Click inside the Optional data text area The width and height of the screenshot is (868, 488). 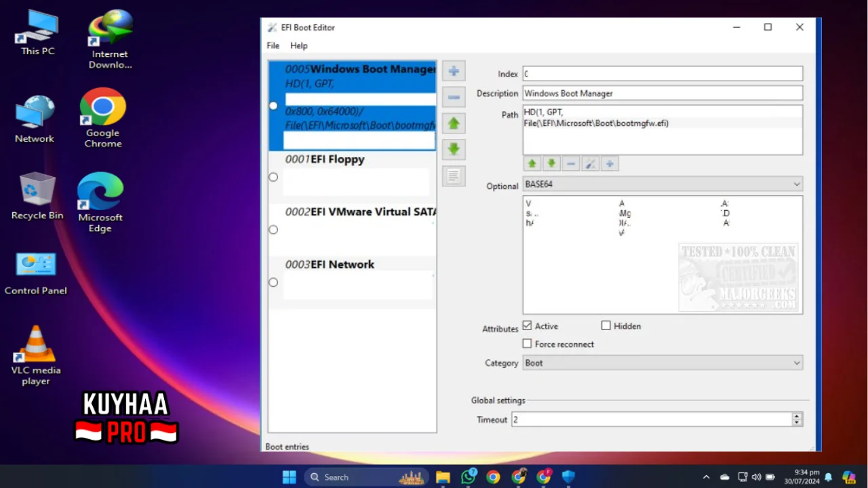coord(663,255)
